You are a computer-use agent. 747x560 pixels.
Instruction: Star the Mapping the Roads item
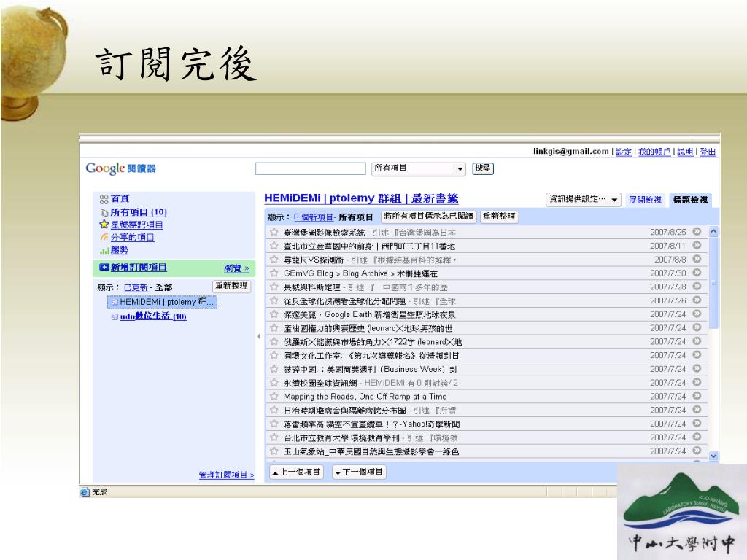(274, 396)
